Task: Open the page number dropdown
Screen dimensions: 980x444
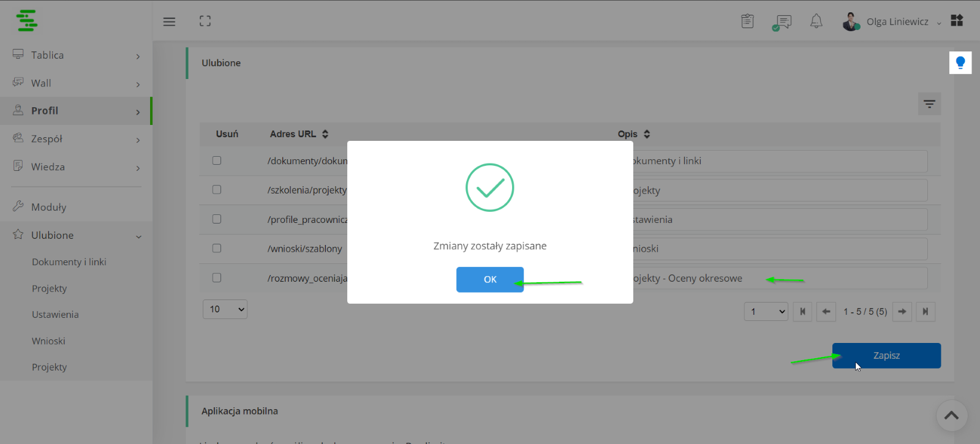Action: [766, 312]
